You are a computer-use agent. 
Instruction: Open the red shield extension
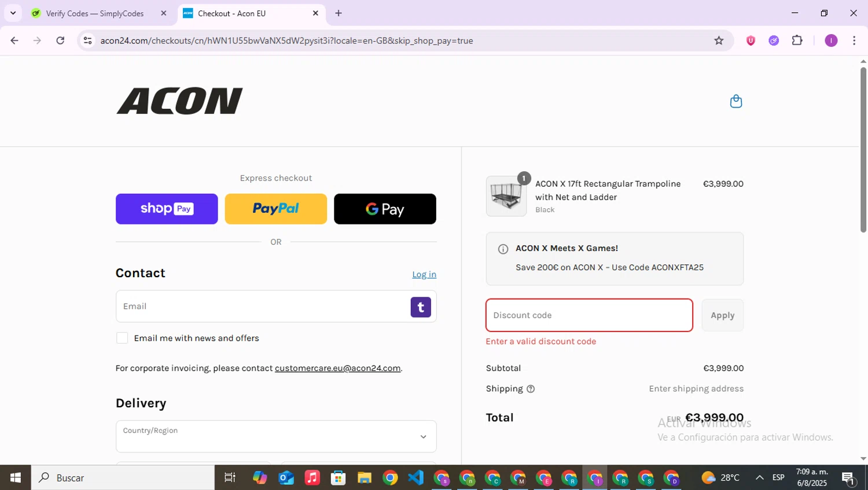[751, 40]
